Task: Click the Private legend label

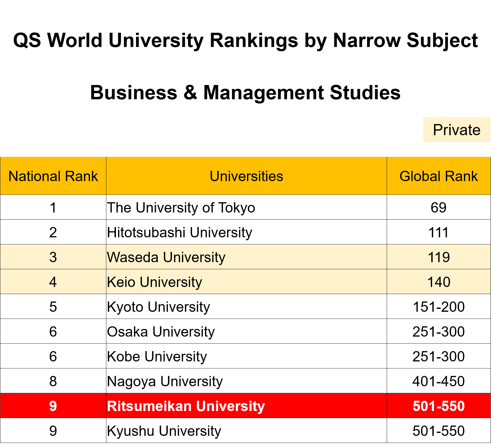Action: [456, 130]
